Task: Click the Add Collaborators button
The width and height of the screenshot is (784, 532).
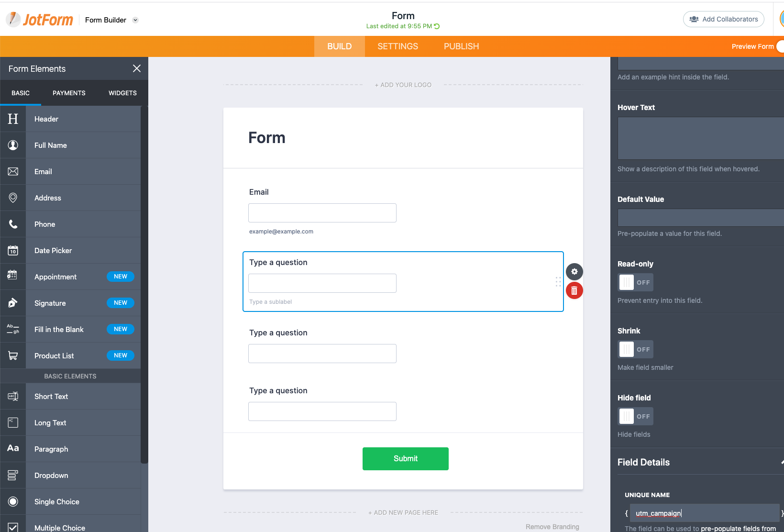Action: click(723, 19)
